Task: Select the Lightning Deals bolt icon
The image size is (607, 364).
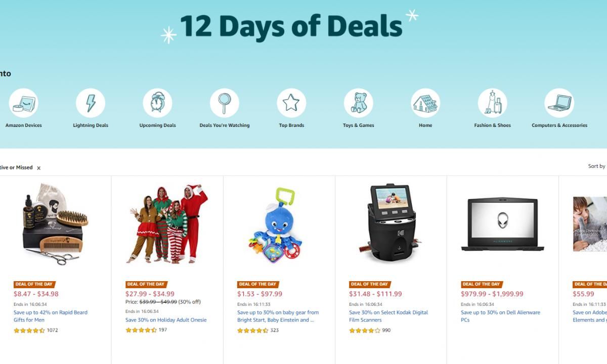Action: tap(91, 103)
